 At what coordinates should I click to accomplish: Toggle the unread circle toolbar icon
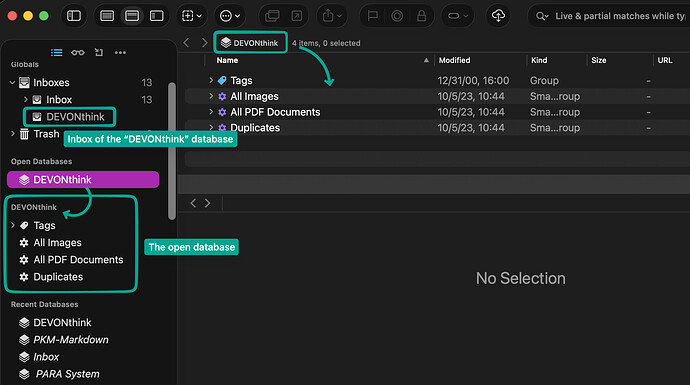point(397,16)
